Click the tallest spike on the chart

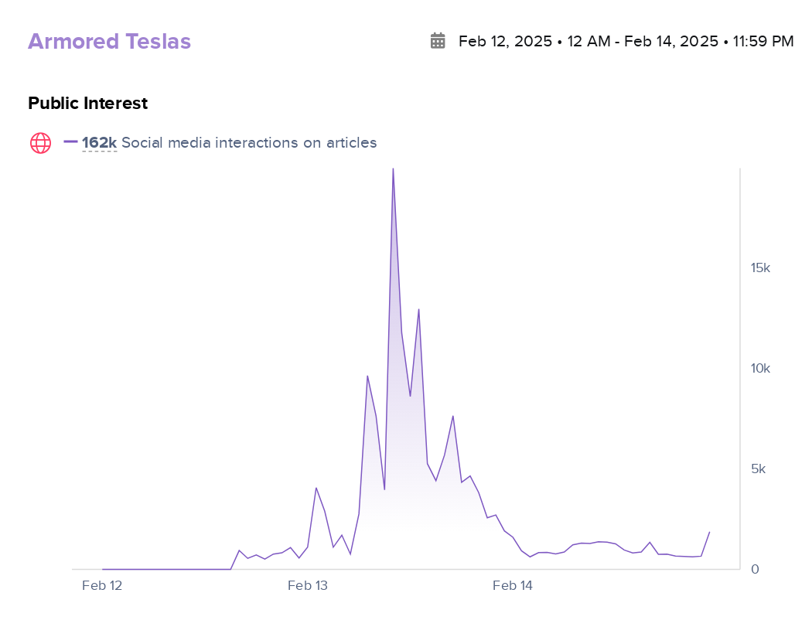393,170
